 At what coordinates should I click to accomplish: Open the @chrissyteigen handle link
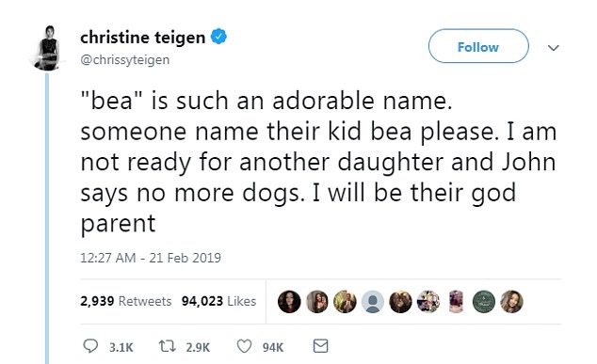[125, 59]
